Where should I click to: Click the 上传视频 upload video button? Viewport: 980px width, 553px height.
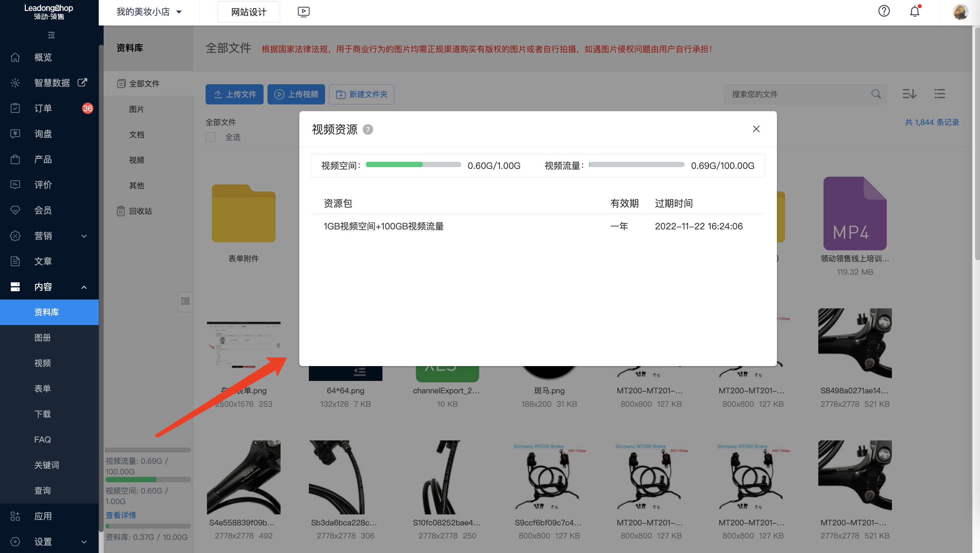296,94
